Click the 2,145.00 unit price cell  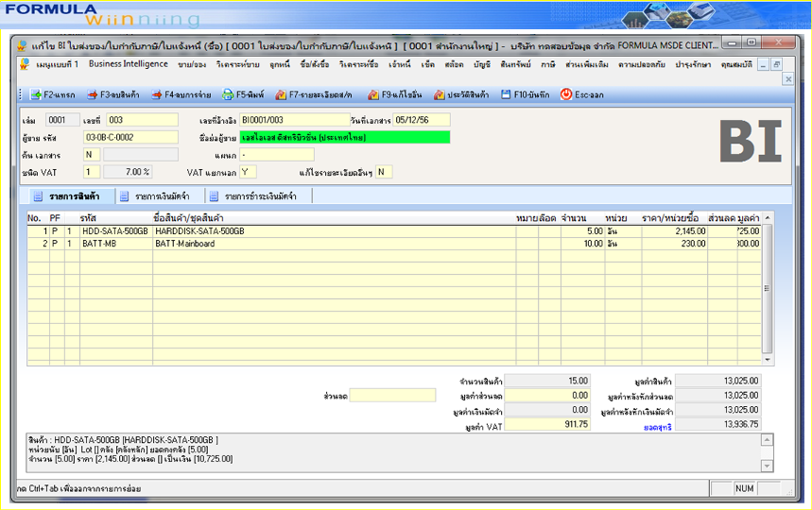click(675, 231)
